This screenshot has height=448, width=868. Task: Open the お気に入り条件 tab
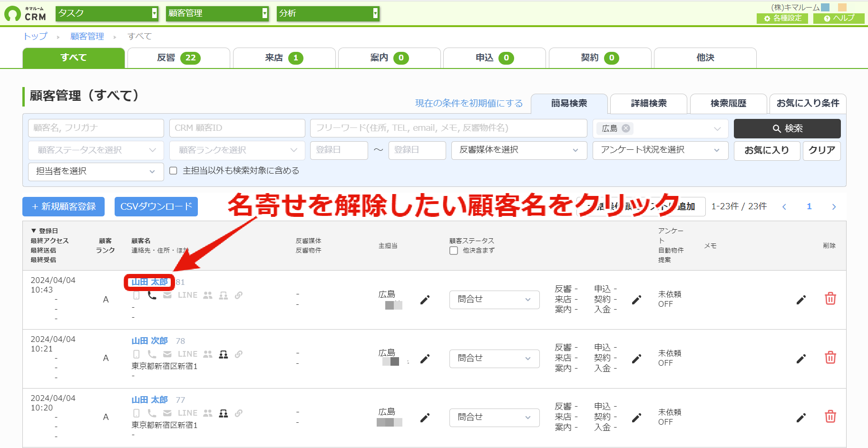[x=808, y=104]
